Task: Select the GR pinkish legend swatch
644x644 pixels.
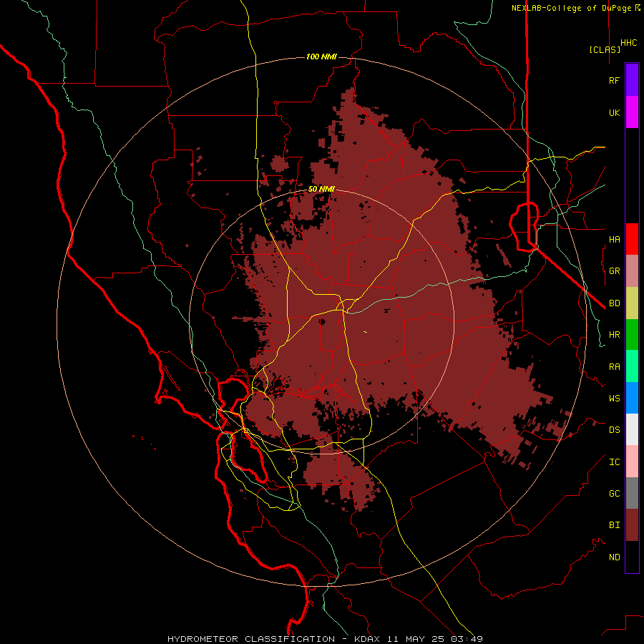Action: tap(632, 271)
